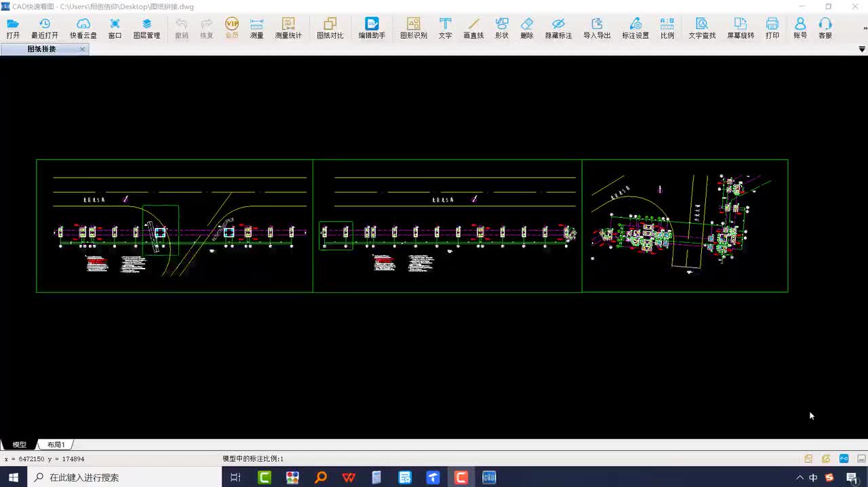868x487 pixels.
Task: Select the right site plan sheet
Action: coord(685,226)
